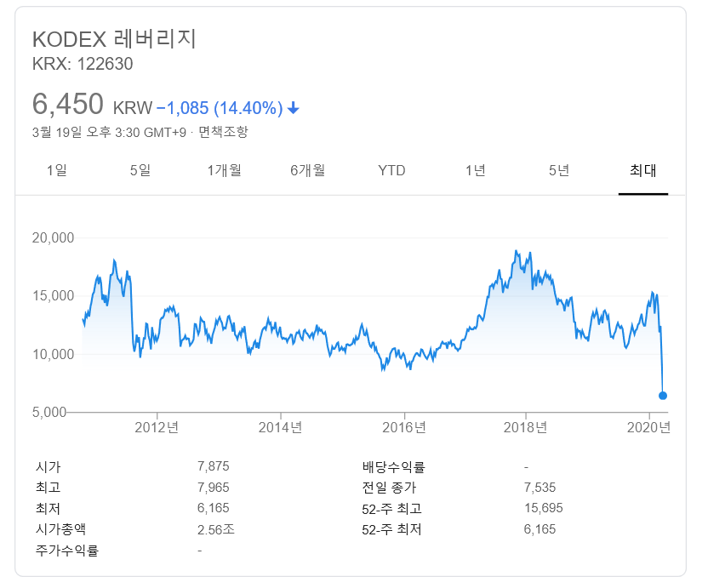Switch to the 1일 time range tab

[55, 170]
